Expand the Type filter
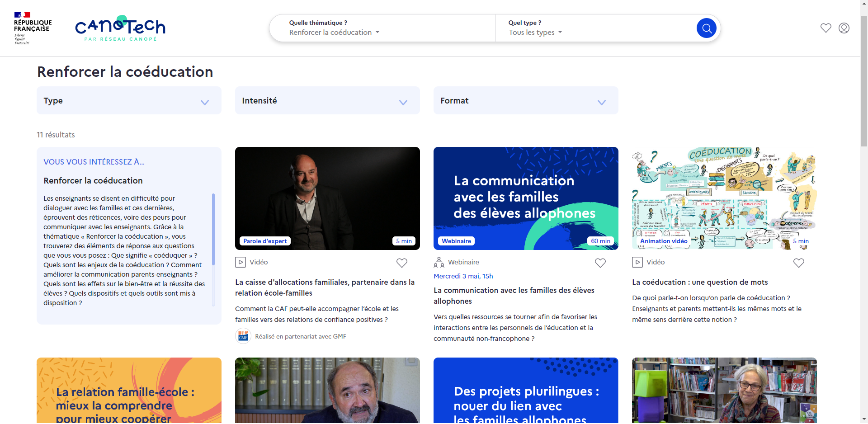Screen dimensions: 868x424 pos(129,100)
